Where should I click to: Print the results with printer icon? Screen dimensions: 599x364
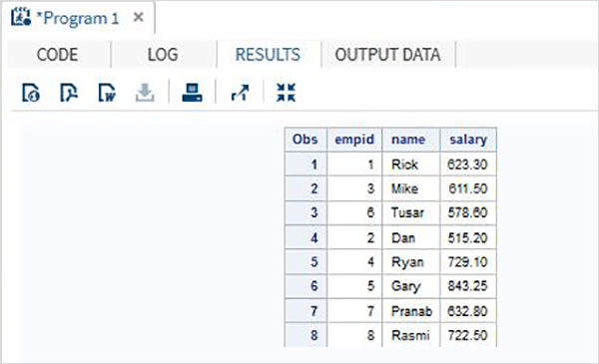click(192, 93)
